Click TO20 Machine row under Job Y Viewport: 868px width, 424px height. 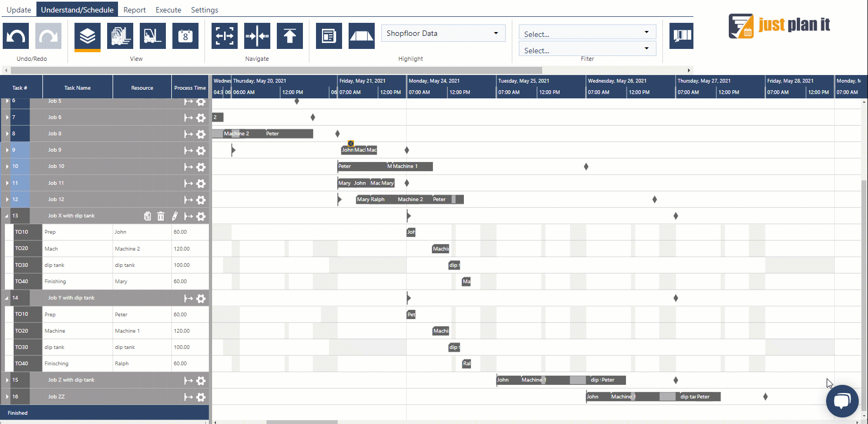[104, 331]
